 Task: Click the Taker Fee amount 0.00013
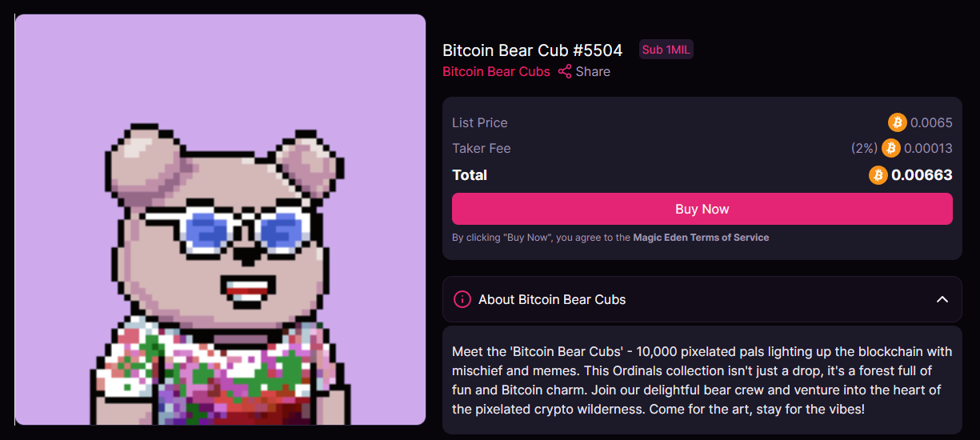click(928, 148)
